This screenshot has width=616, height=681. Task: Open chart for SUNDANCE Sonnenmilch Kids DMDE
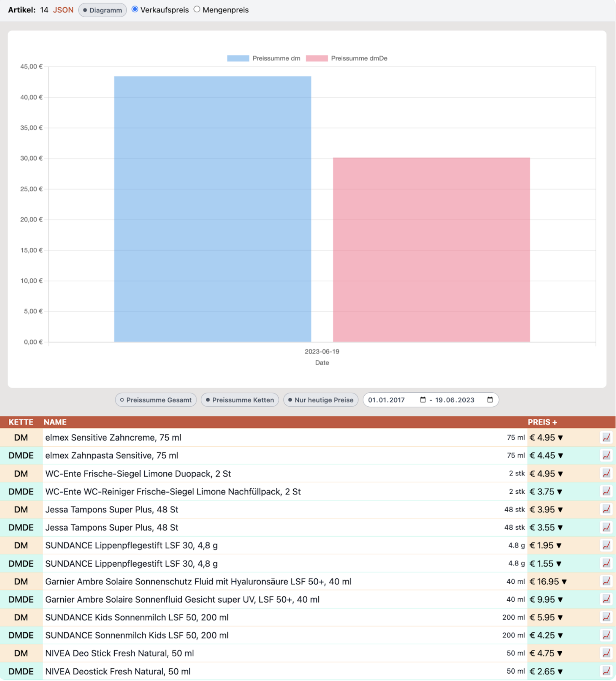point(606,635)
